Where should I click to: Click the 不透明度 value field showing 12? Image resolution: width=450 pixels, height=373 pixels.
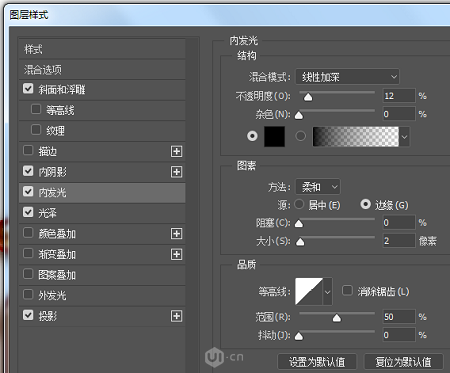pyautogui.click(x=399, y=96)
